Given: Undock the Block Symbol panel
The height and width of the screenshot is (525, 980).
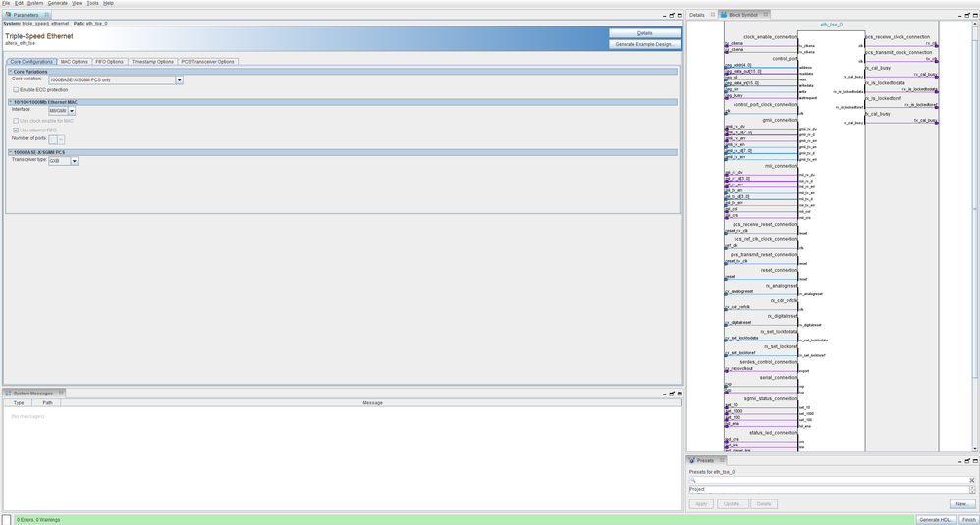Looking at the screenshot, I should 967,15.
